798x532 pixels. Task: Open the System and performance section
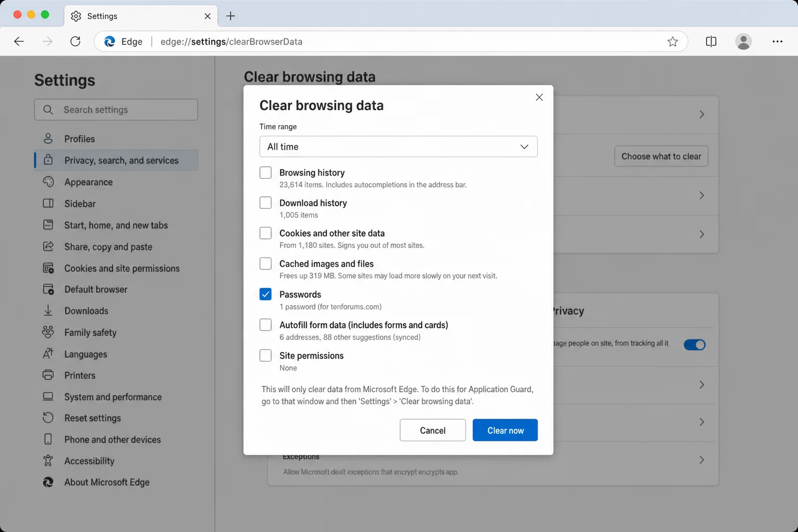coord(116,396)
